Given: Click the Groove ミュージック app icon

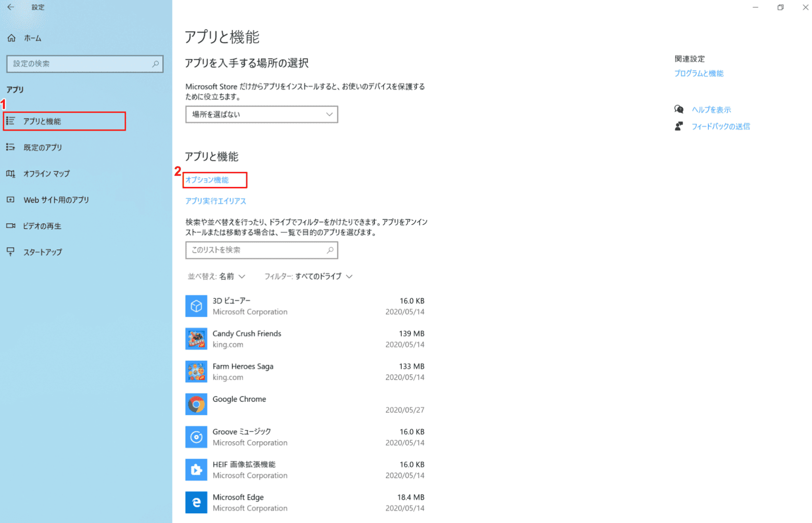Looking at the screenshot, I should pyautogui.click(x=196, y=437).
